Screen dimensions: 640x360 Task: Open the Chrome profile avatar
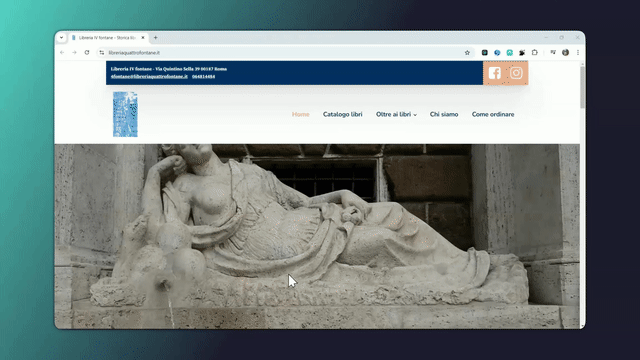coord(565,53)
